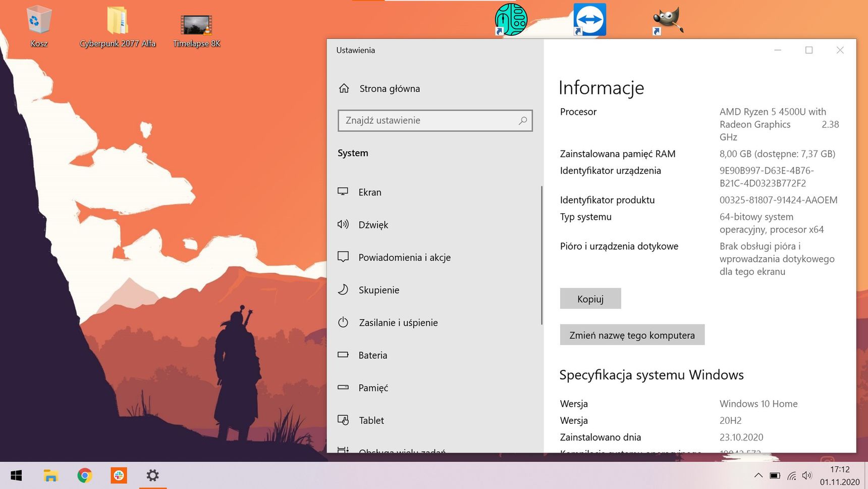This screenshot has height=489, width=868.
Task: Click the volume icon in system tray
Action: tap(807, 475)
